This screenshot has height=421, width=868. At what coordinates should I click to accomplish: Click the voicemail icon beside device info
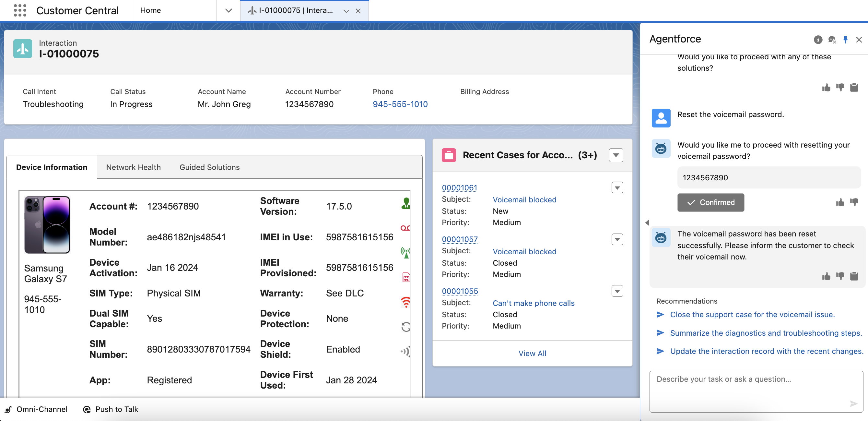point(405,228)
